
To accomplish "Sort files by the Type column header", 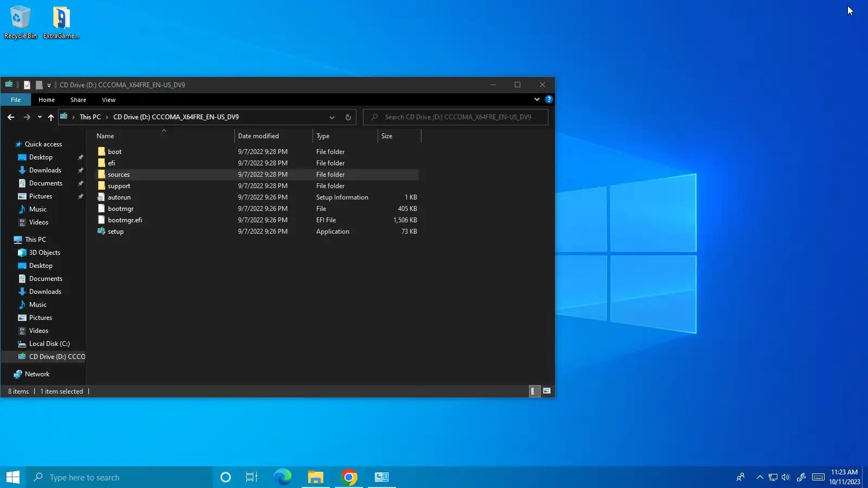I will [x=346, y=136].
